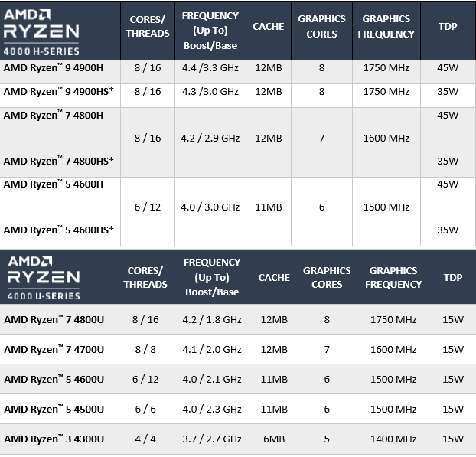Click the 11MB cache in the 4600H row
Screen dimensions: 476x457
coord(269,207)
